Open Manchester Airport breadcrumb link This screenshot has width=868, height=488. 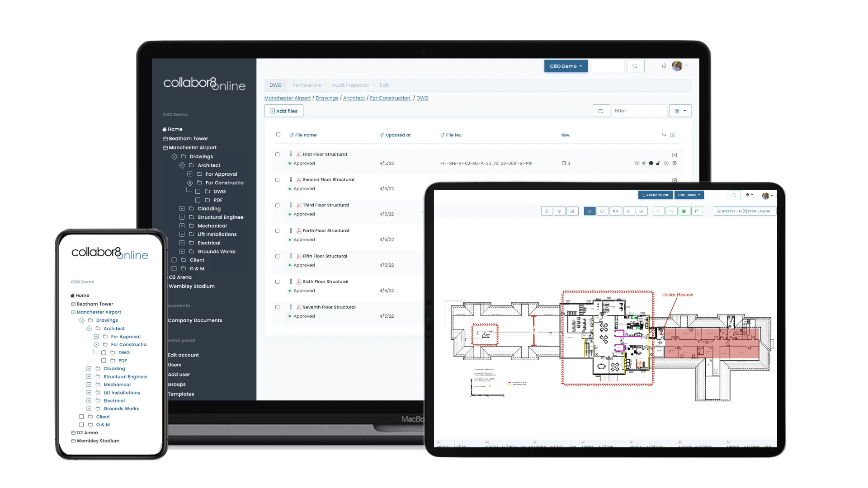(288, 98)
